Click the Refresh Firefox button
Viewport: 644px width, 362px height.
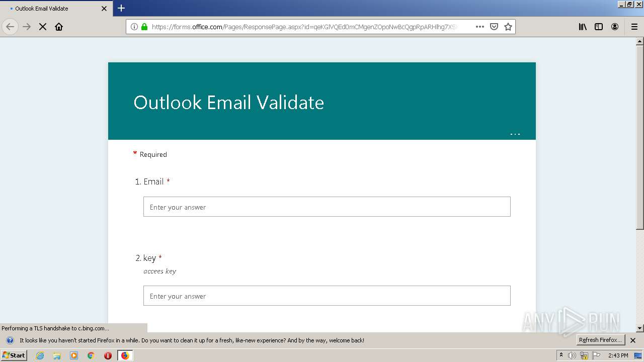(601, 340)
